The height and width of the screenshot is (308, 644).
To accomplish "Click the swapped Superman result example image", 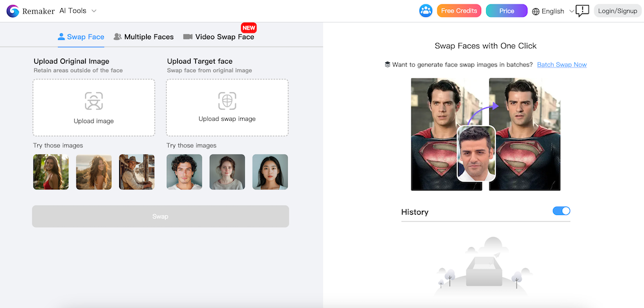I will pyautogui.click(x=525, y=134).
